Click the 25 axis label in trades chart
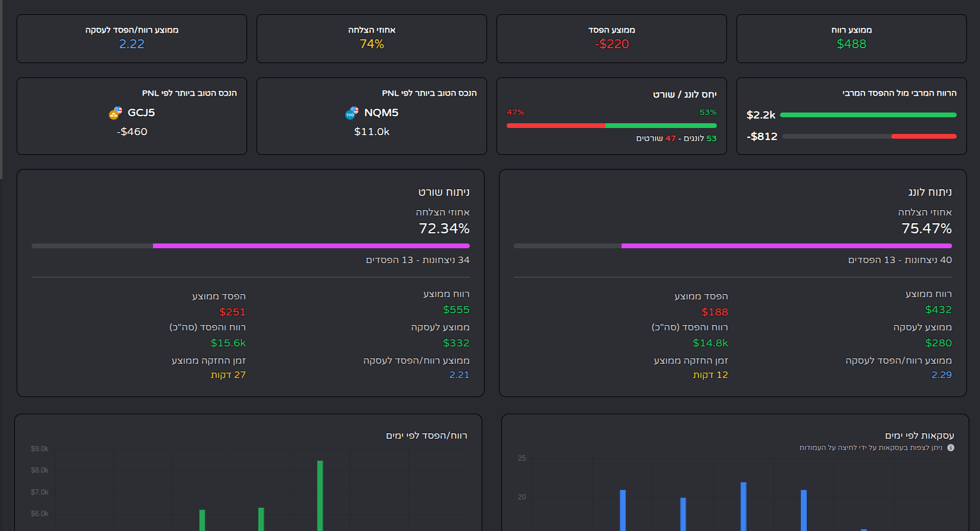This screenshot has width=980, height=531. click(x=522, y=458)
